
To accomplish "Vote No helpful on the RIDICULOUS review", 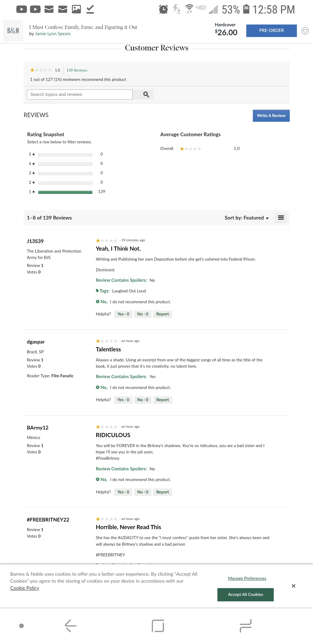I will (x=143, y=492).
